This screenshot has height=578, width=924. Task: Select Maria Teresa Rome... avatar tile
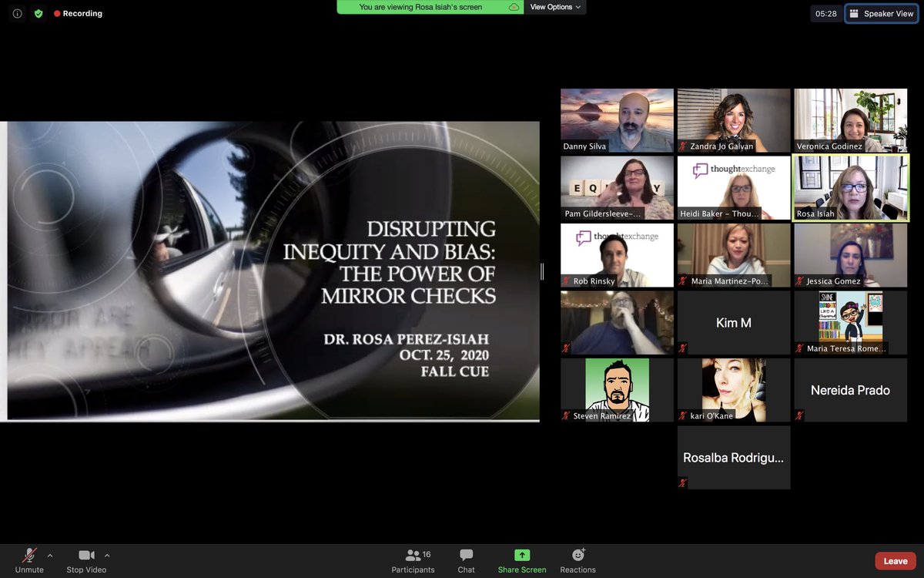click(x=851, y=323)
